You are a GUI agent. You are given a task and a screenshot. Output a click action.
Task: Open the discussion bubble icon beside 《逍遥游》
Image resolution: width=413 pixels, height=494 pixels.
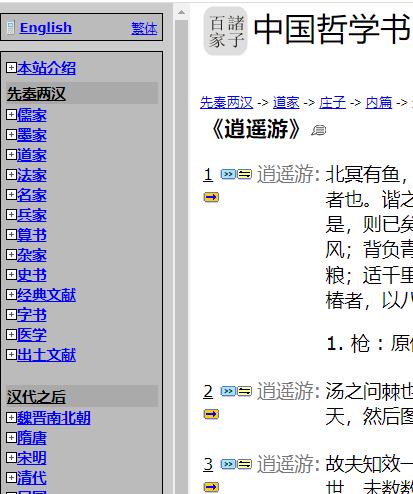319,130
